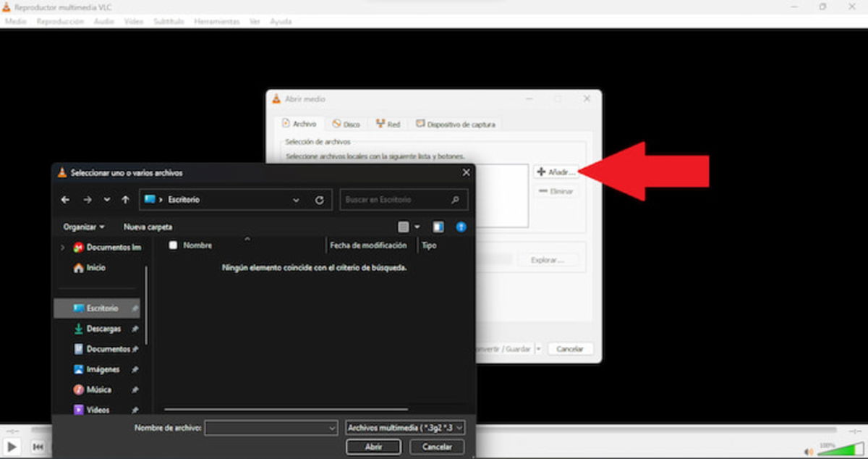This screenshot has height=459, width=868.
Task: Open the Ver menu in VLC
Action: (x=255, y=22)
